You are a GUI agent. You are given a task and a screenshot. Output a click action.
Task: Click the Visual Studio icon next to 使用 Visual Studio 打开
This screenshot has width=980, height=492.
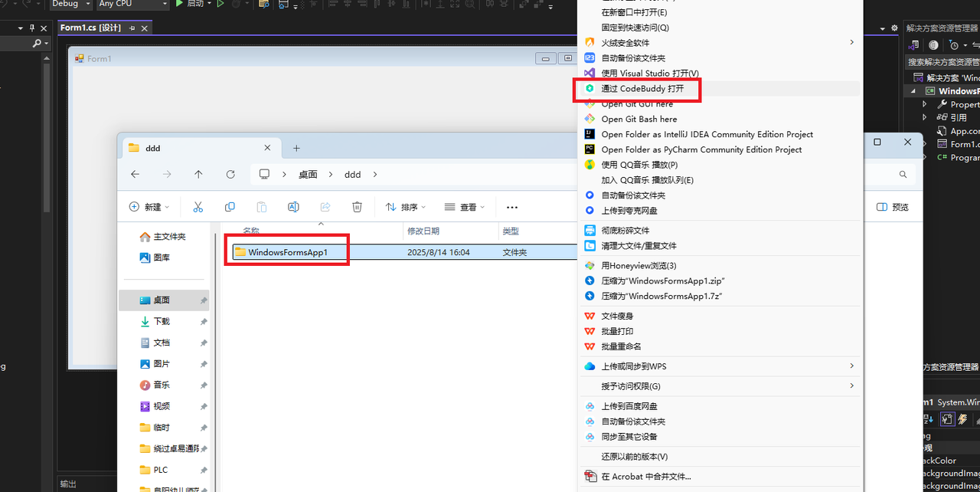[x=589, y=74]
